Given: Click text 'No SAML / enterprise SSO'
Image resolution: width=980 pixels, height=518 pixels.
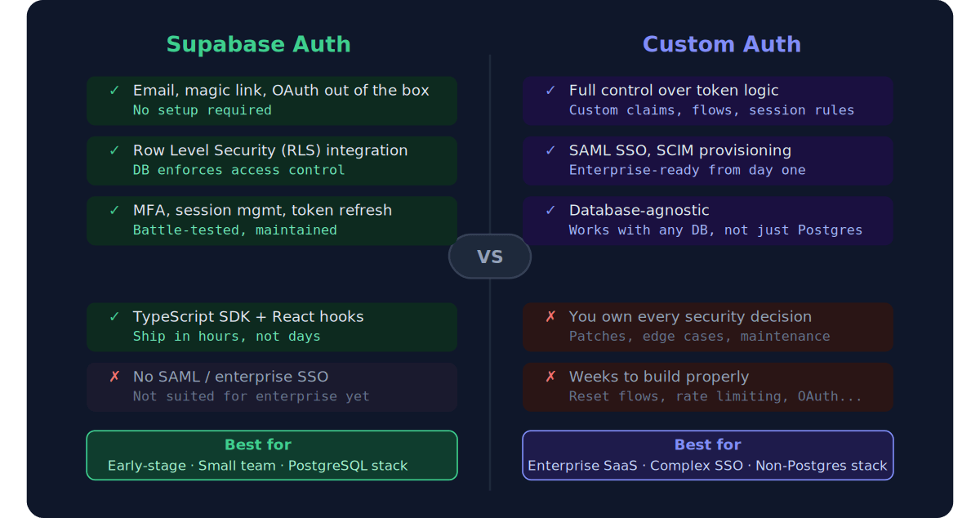Looking at the screenshot, I should (230, 377).
